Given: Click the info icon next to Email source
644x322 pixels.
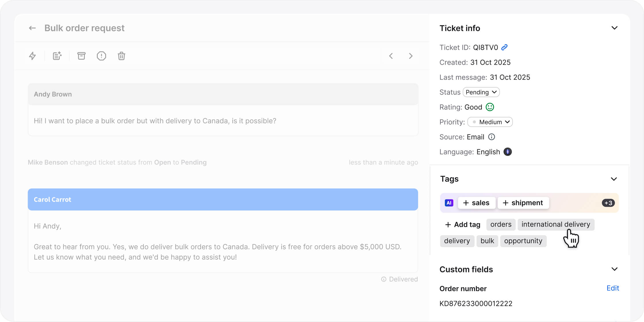Looking at the screenshot, I should coord(492,137).
